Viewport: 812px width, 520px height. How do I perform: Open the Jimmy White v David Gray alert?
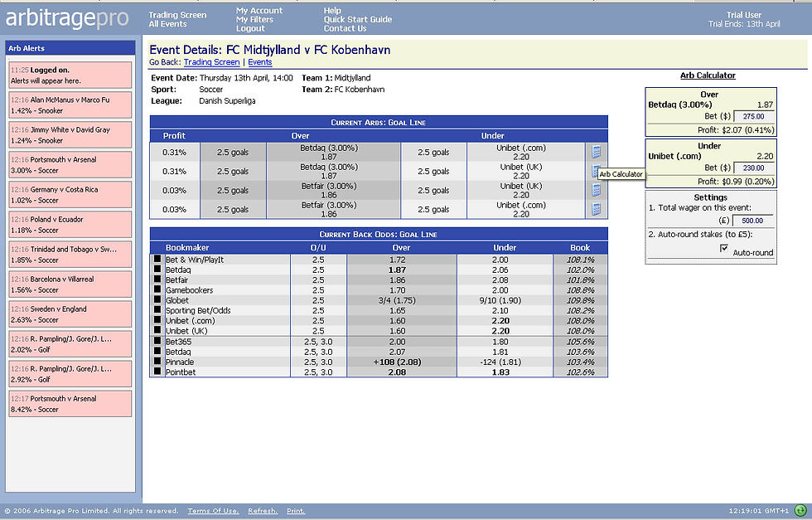70,135
